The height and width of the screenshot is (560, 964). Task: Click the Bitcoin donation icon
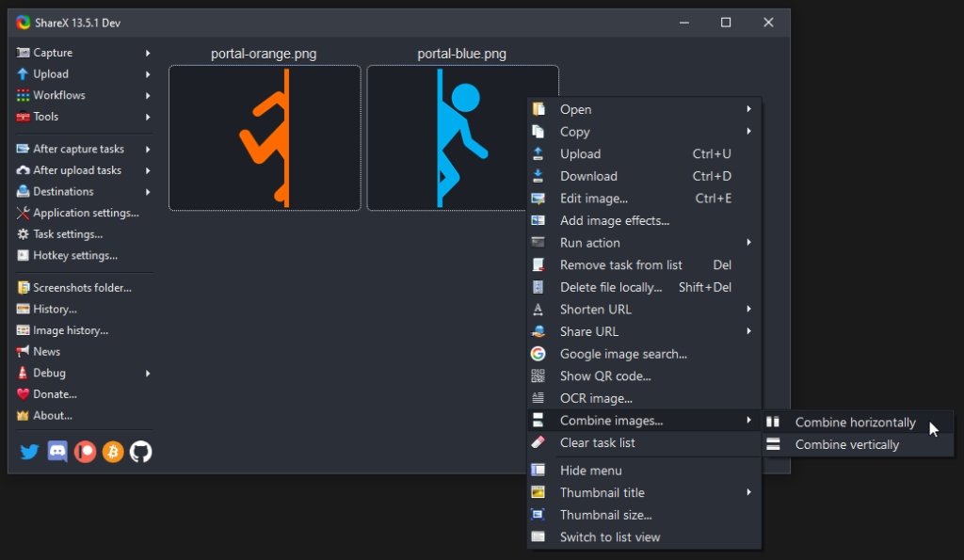tap(113, 452)
